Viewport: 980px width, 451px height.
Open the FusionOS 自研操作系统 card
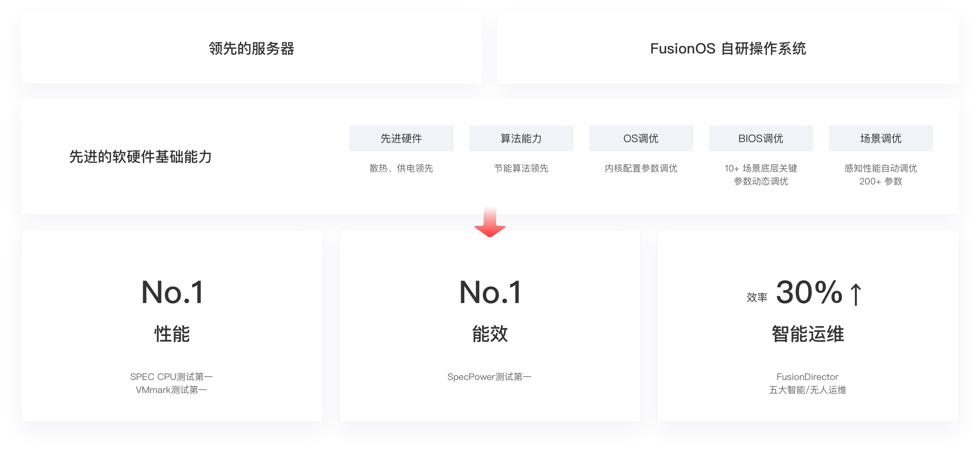[728, 48]
